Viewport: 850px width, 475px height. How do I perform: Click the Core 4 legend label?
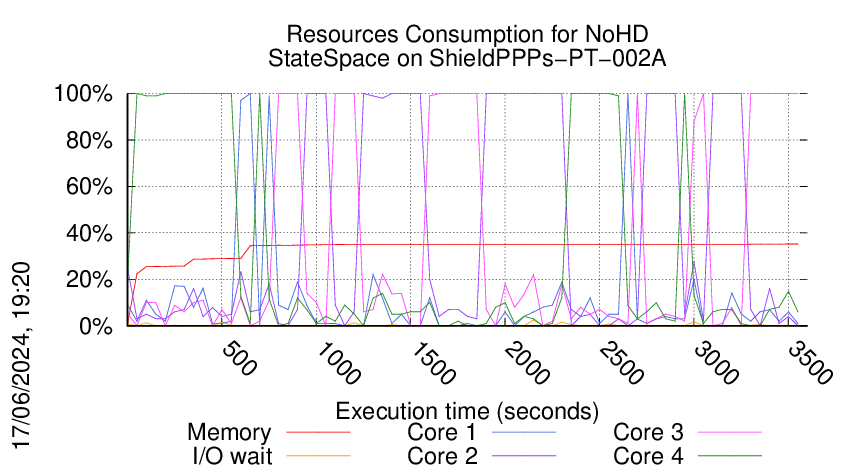(648, 456)
